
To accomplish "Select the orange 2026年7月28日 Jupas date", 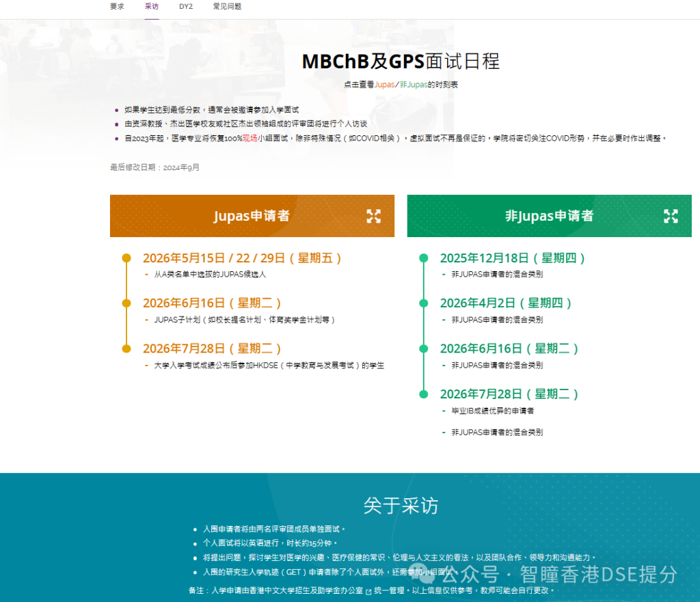I will point(212,349).
